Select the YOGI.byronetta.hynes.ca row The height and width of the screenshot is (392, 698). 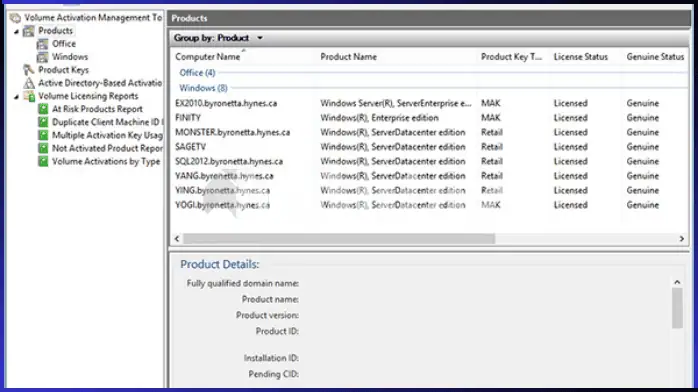click(x=430, y=205)
